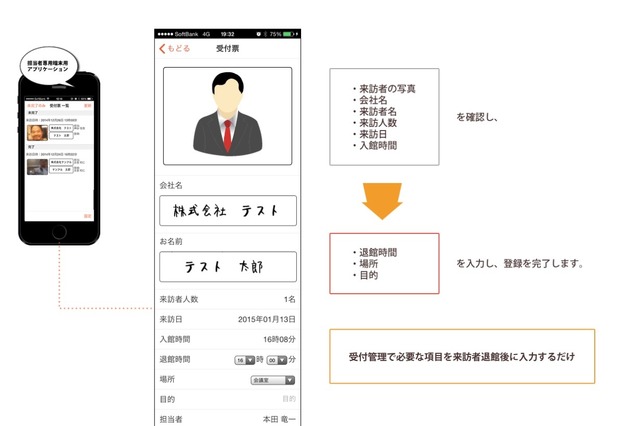The height and width of the screenshot is (426, 640).
Task: Tap the handwritten 会社名 field
Action: [228, 211]
